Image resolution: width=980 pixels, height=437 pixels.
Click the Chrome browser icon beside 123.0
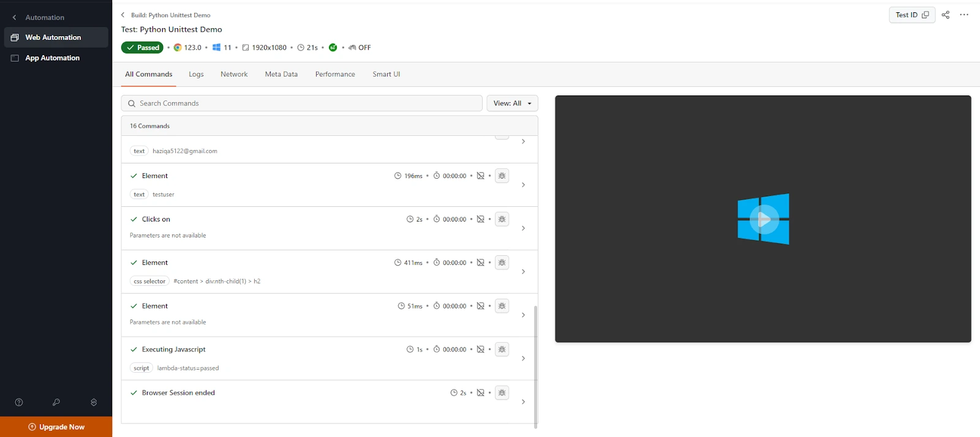[x=178, y=47]
